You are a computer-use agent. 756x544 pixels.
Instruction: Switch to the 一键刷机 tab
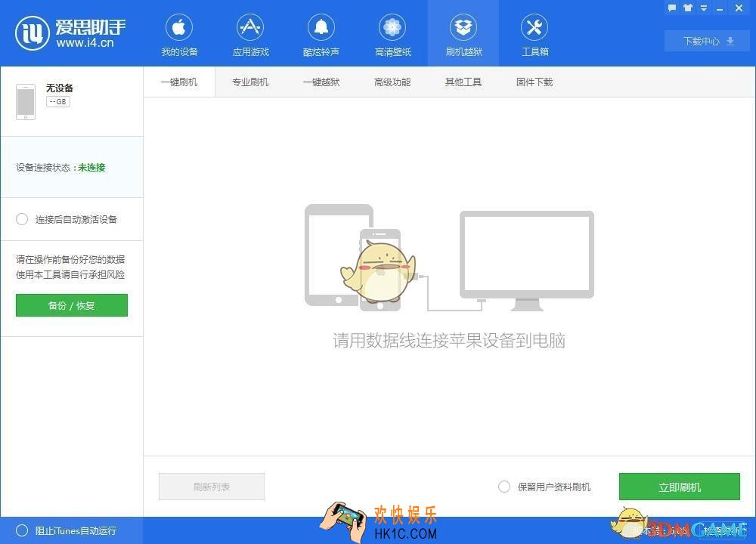point(179,82)
